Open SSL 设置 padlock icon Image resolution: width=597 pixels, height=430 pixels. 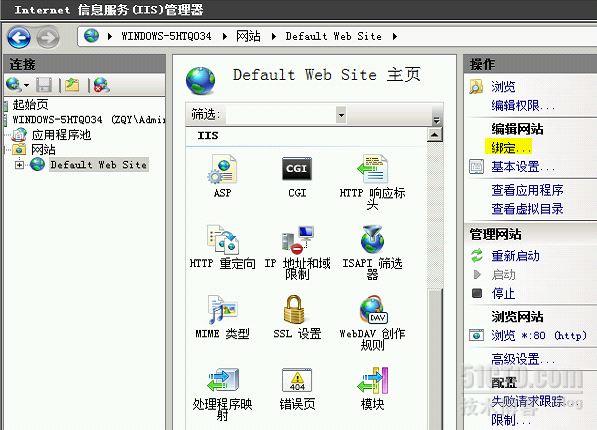pos(294,310)
